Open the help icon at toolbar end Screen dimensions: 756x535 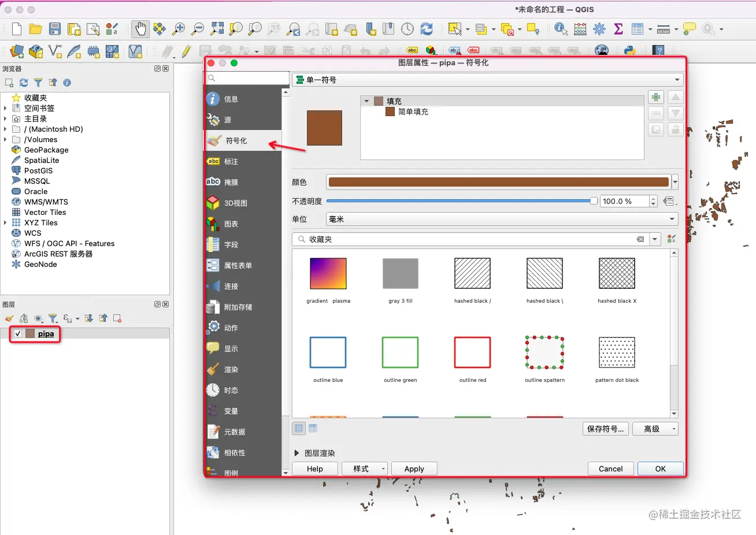point(658,51)
